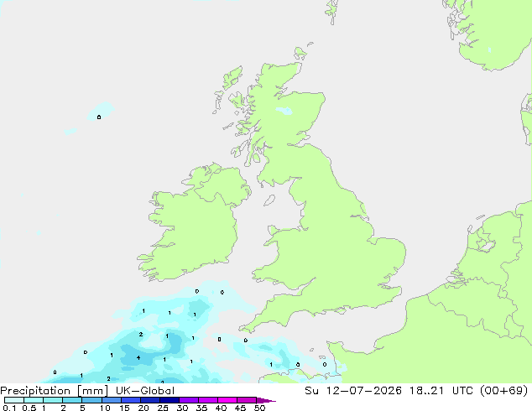This screenshot has width=532, height=411.
Task: Click the legend scale label '45'
Action: [240, 408]
